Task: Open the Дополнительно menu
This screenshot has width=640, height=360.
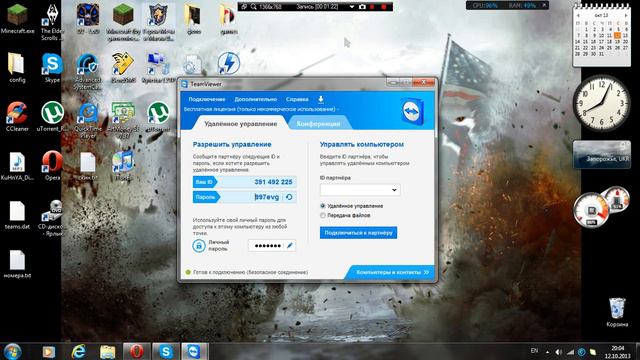Action: 256,99
